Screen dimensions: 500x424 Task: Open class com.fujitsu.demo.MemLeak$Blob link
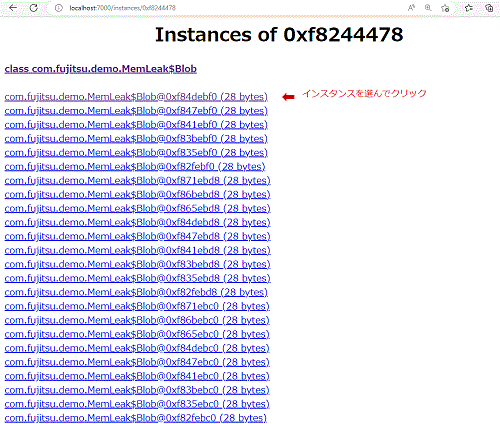point(101,69)
